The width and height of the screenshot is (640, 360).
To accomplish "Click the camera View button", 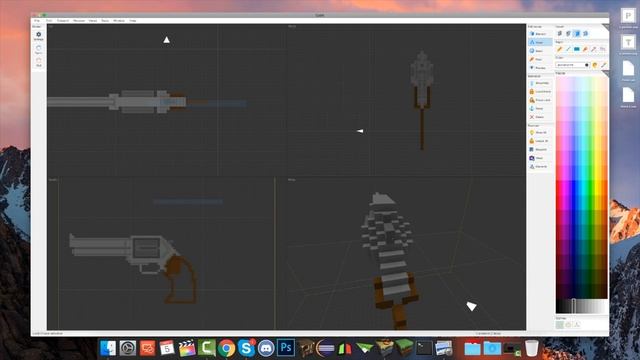I will pyautogui.click(x=540, y=158).
